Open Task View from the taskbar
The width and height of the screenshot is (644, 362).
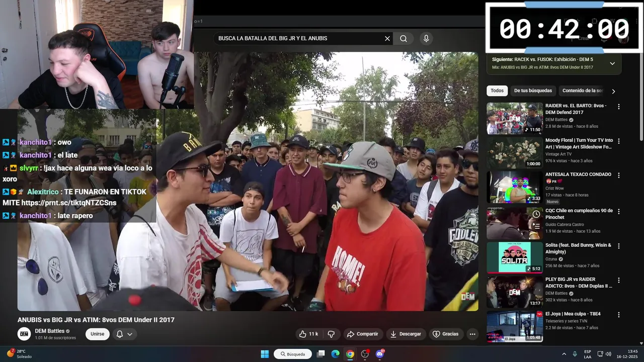click(320, 354)
